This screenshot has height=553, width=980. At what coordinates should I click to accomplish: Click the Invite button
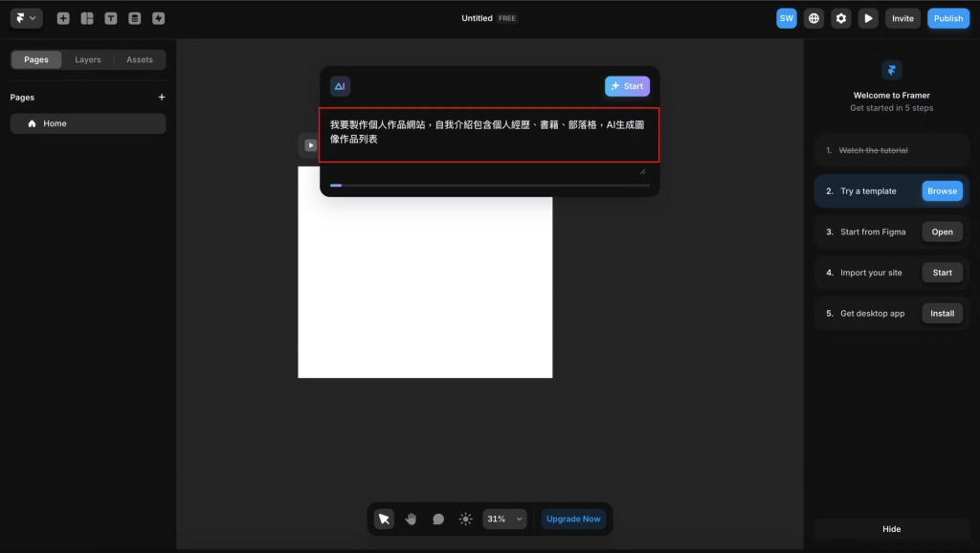click(x=902, y=18)
